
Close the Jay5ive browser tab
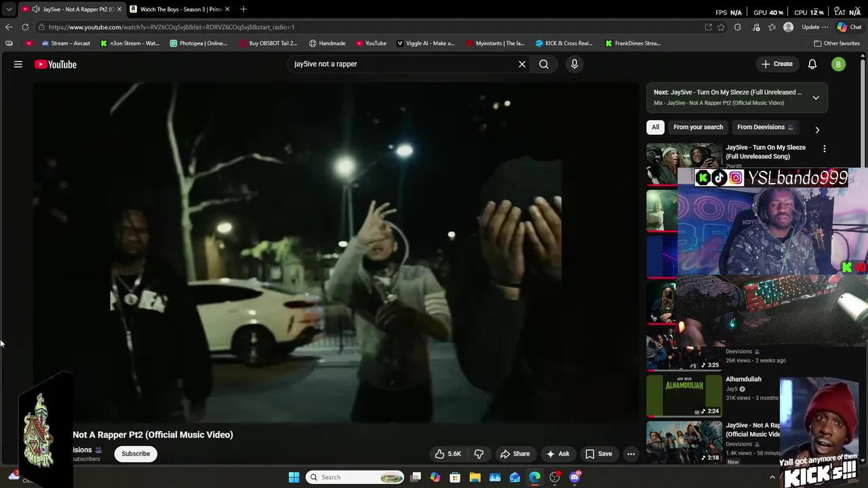point(119,9)
